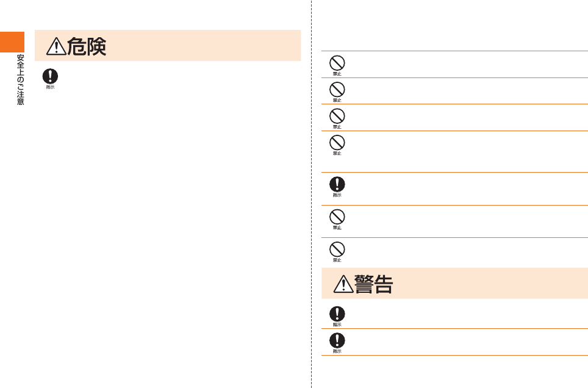
Task: Click the vertical 安全上のご注意 side label
Action: coord(20,79)
